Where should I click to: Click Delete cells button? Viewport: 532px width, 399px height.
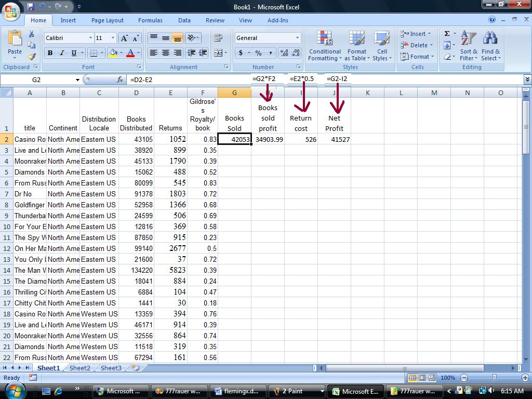coord(417,45)
